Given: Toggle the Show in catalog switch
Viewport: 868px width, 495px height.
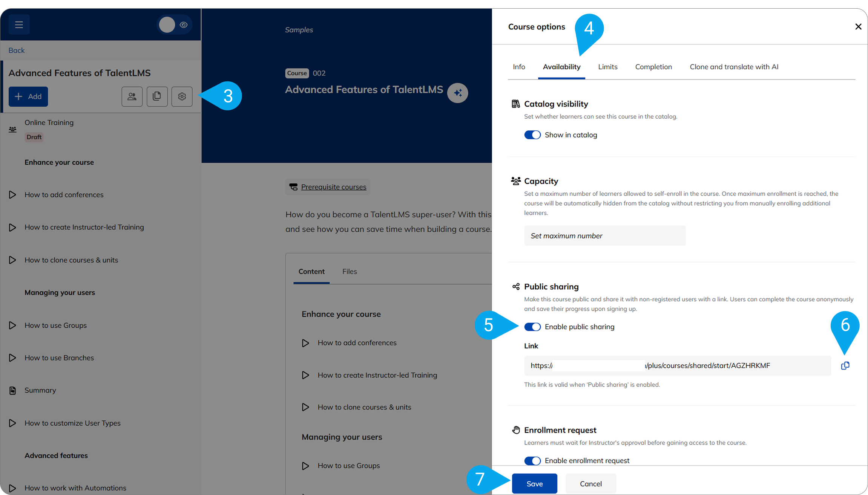Looking at the screenshot, I should click(532, 135).
